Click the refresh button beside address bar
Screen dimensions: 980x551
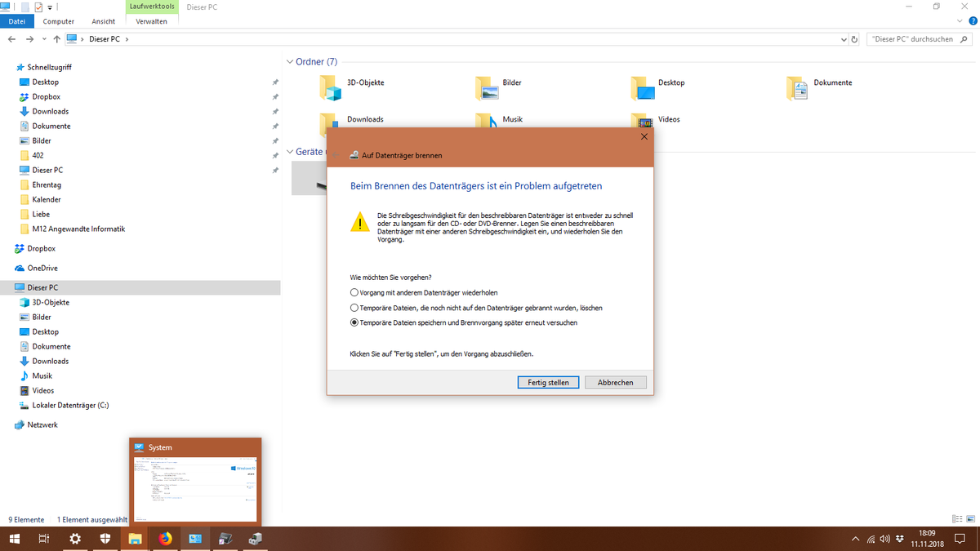click(854, 39)
